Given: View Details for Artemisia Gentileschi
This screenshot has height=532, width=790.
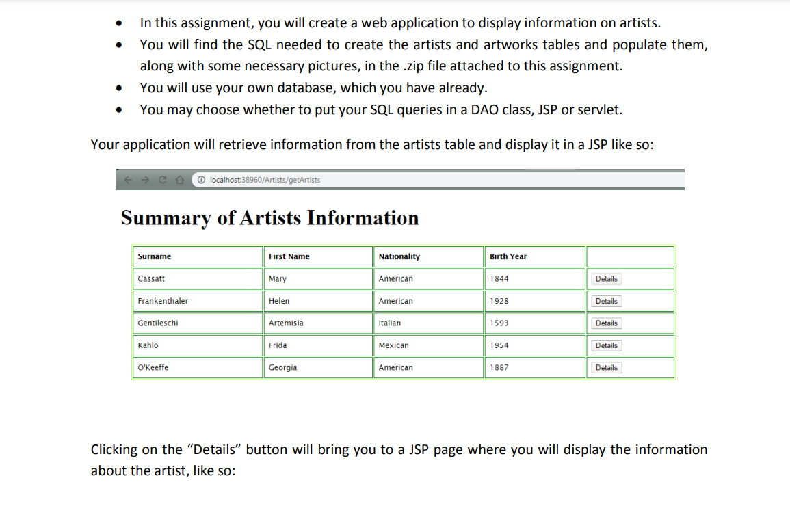Looking at the screenshot, I should [x=606, y=323].
